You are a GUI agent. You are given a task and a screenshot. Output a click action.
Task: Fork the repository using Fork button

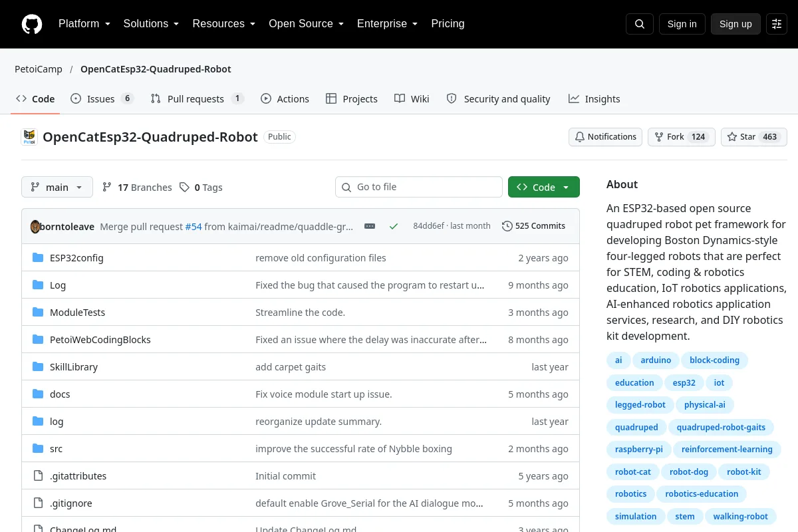pyautogui.click(x=681, y=137)
